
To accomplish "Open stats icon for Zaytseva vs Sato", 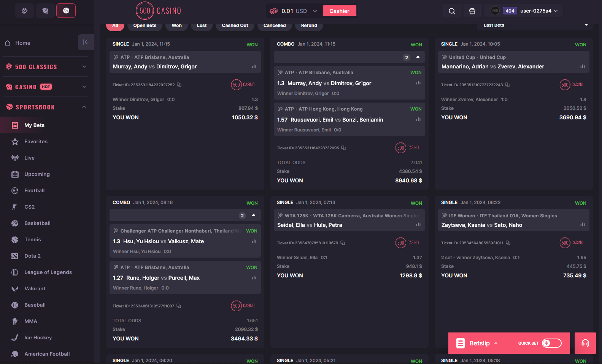I will tap(583, 225).
